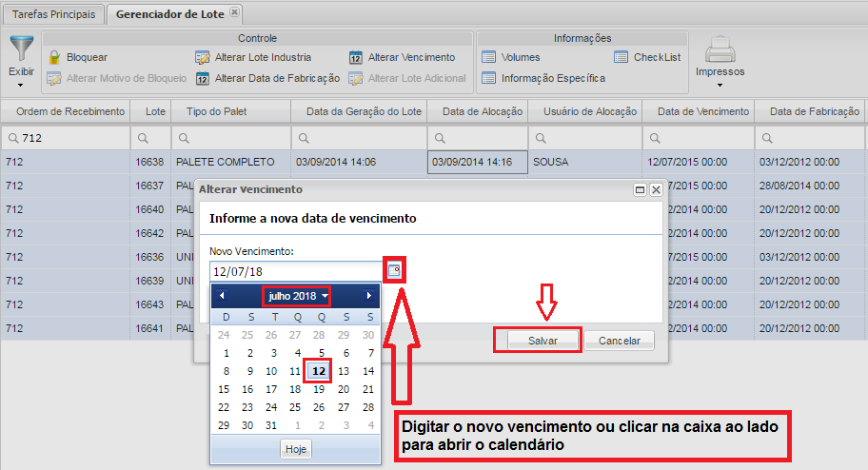
Task: Go to next month in calendar
Action: (x=368, y=296)
